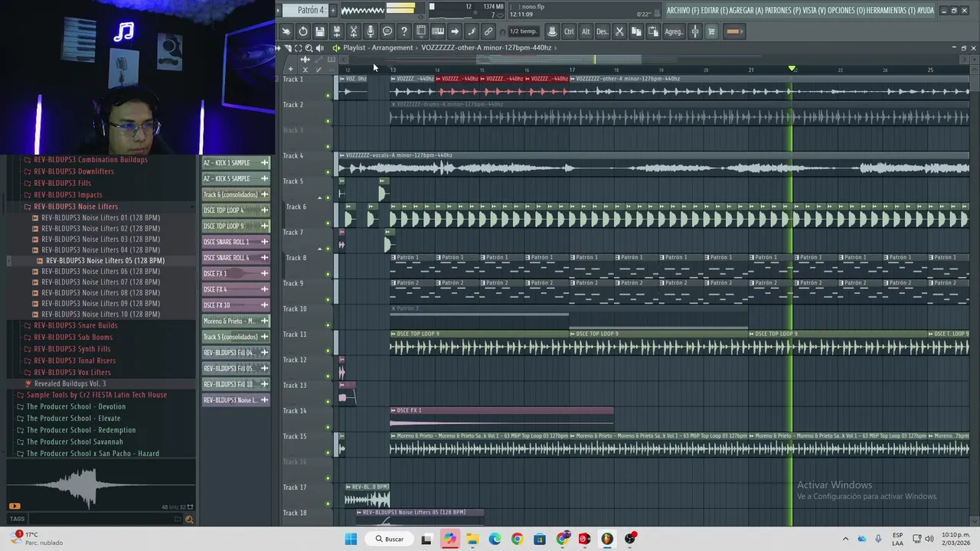Open the Patrón 4 pattern selector

305,10
